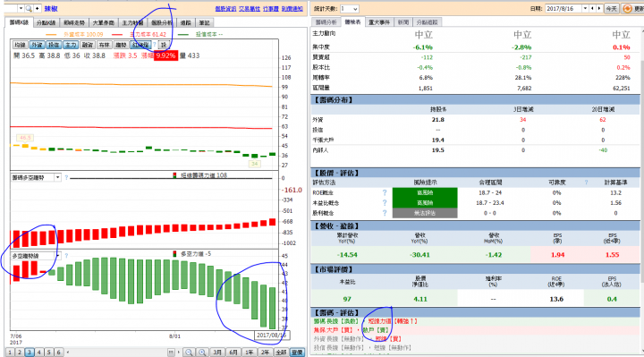This screenshot has height=357, width=644.
Task: Toggle the 布林 band overlay button
Action: point(104,45)
